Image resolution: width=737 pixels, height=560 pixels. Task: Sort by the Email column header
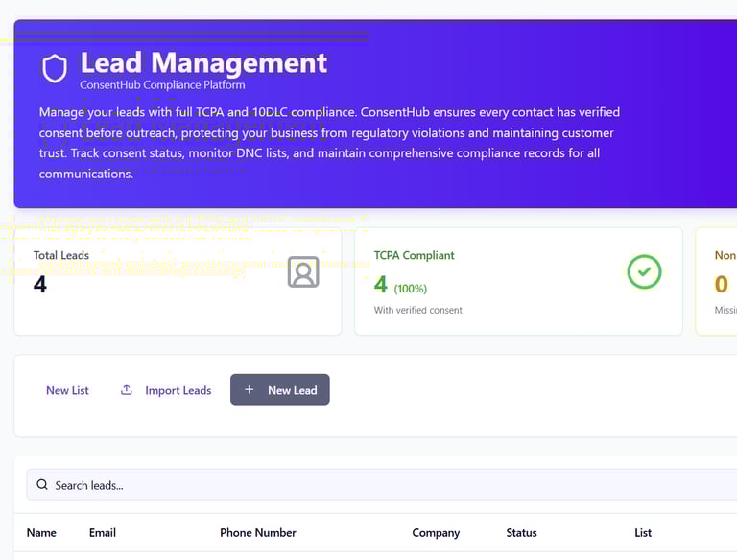103,533
